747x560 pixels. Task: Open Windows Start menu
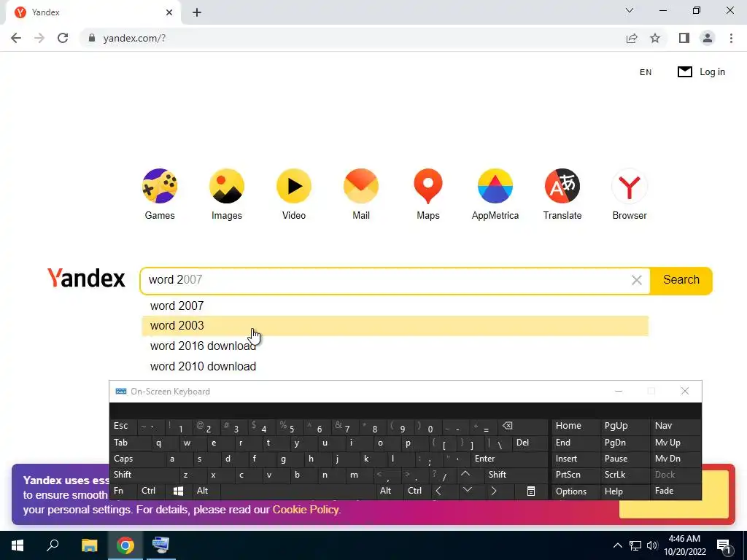point(18,545)
